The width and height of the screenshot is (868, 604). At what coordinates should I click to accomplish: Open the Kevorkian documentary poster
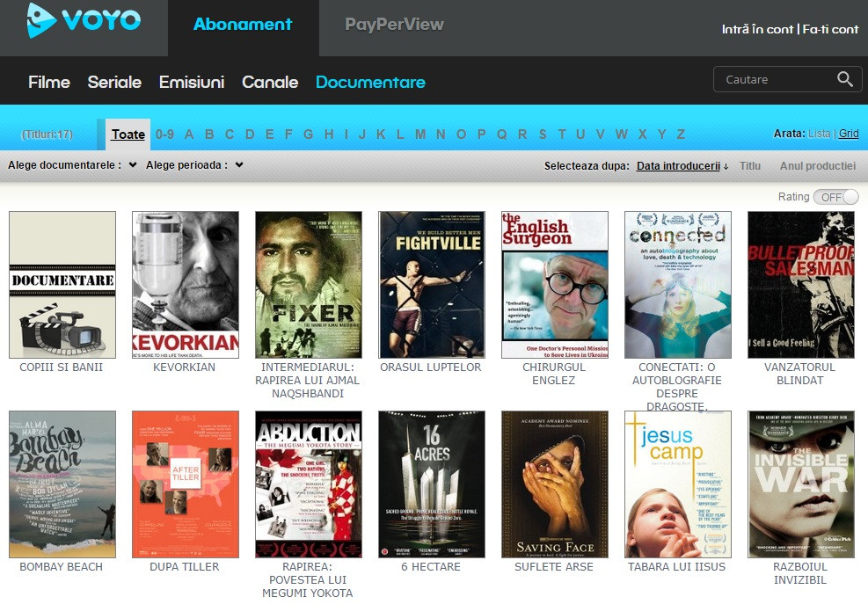[x=185, y=284]
